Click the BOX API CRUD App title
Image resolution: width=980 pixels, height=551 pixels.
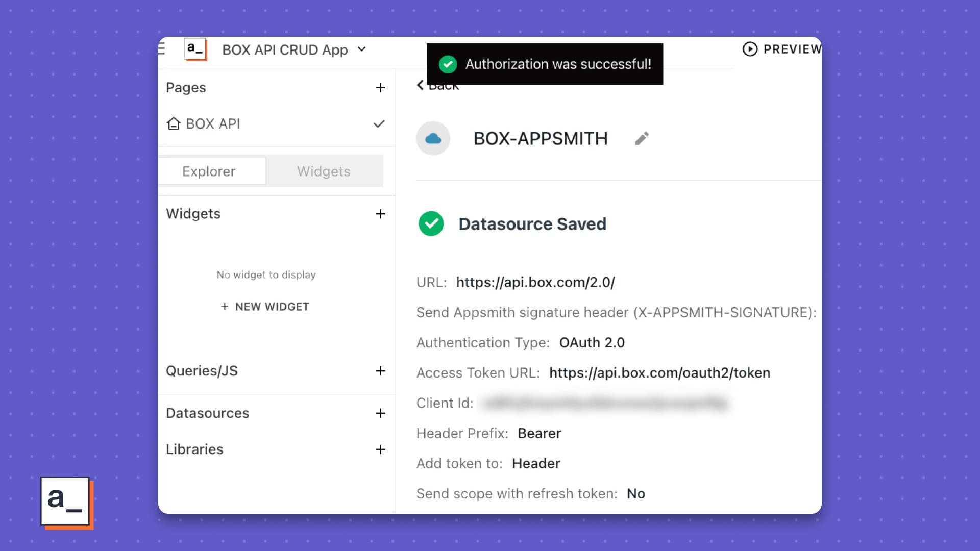[285, 50]
